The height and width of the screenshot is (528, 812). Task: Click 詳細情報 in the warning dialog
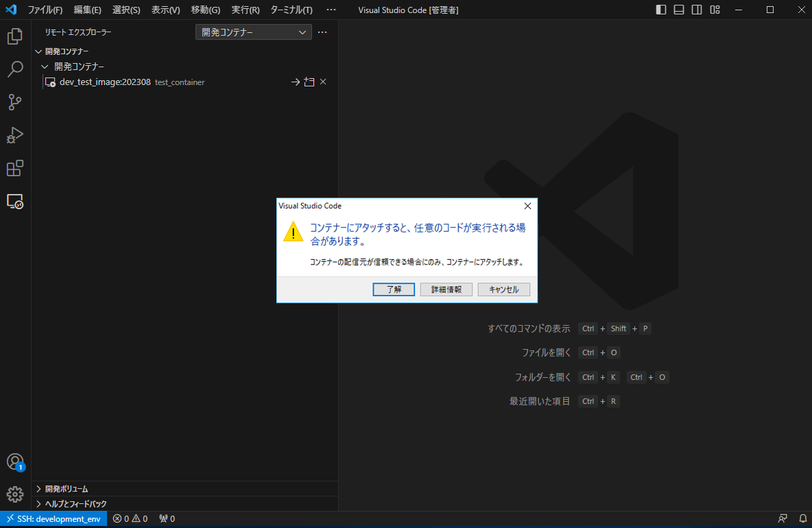click(446, 289)
